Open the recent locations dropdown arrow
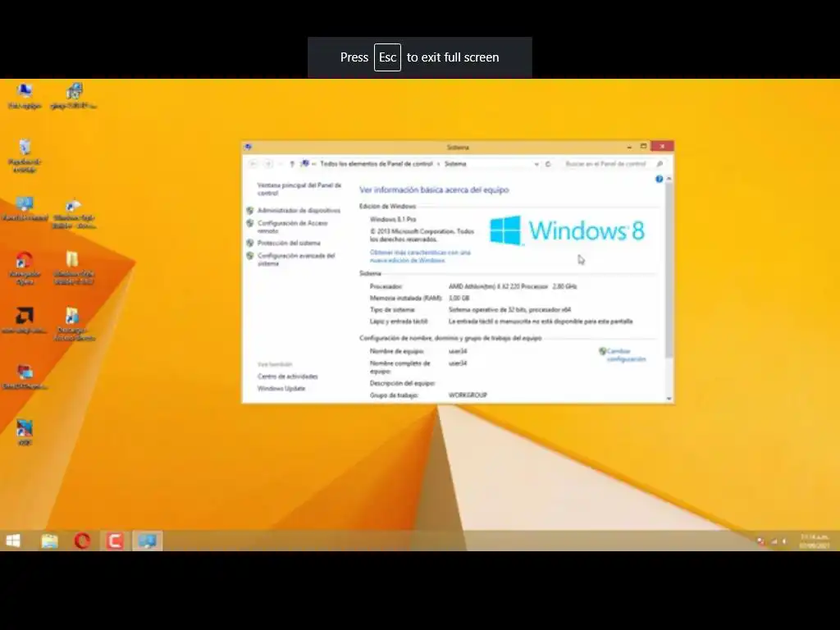Image resolution: width=840 pixels, height=630 pixels. click(281, 164)
